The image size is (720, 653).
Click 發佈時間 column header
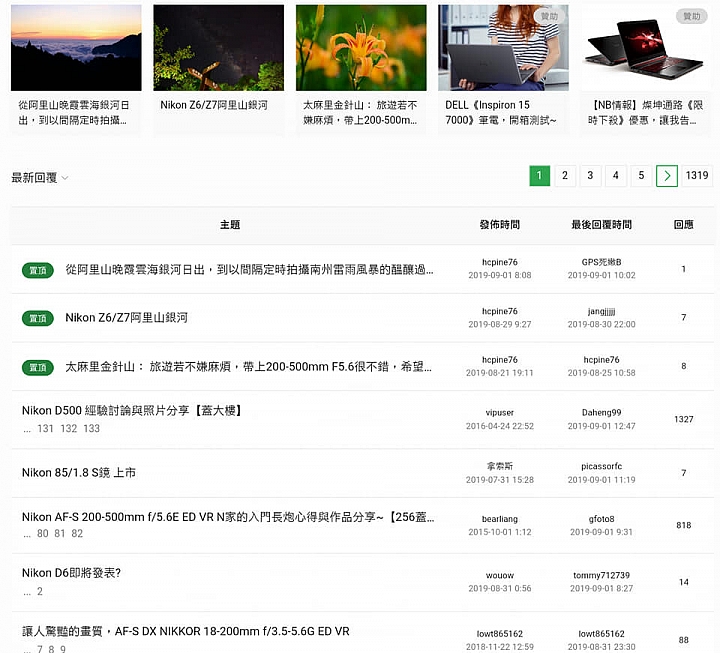click(x=500, y=225)
